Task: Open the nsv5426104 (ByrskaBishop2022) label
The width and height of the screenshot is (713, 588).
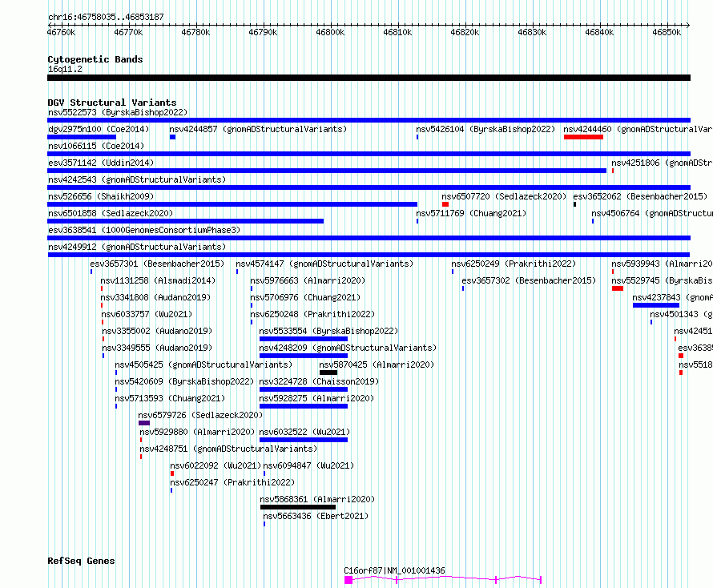Action: coord(485,129)
